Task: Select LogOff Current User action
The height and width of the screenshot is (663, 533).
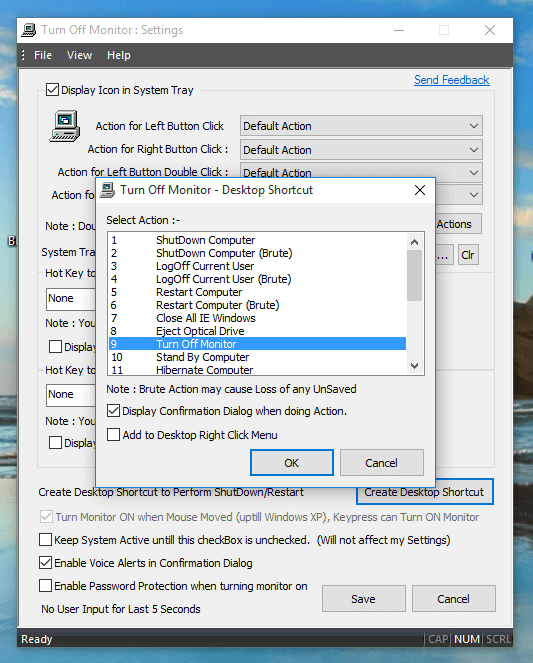Action: 257,266
